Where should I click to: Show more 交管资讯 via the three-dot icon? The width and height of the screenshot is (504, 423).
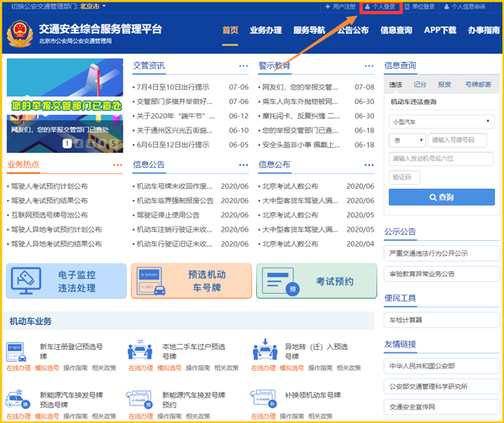[x=243, y=65]
